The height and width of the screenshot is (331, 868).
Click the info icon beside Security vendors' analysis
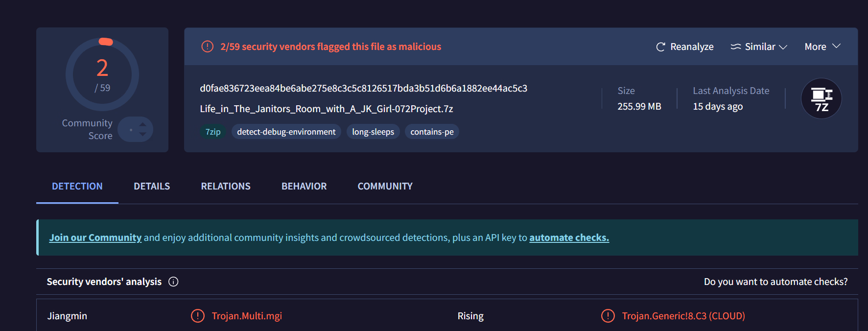point(173,282)
